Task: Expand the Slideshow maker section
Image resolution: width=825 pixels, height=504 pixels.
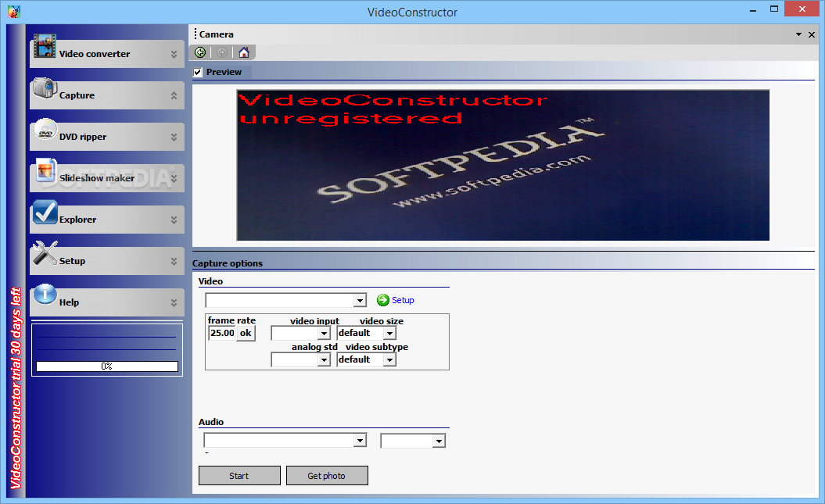Action: [x=174, y=179]
